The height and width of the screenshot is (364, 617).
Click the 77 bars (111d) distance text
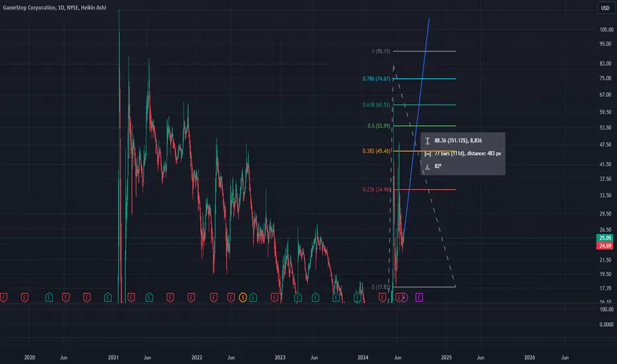click(467, 154)
